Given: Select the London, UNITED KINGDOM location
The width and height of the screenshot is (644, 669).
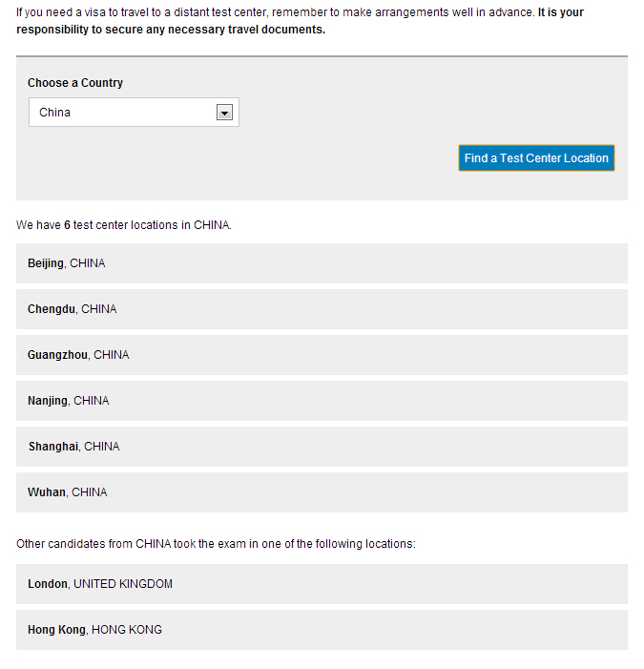Looking at the screenshot, I should click(x=322, y=584).
